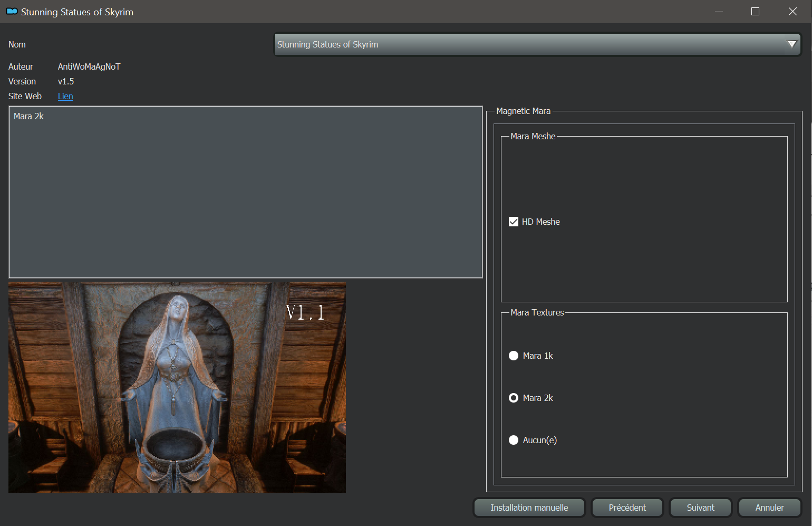Click the Mara Textures group label
The image size is (812, 526).
[x=537, y=312]
